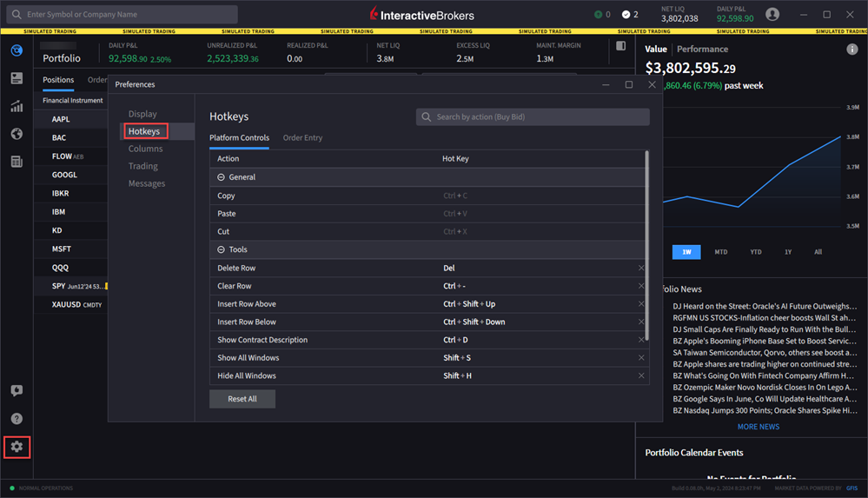Edit the Hide All Windows Shift + H

tap(457, 375)
